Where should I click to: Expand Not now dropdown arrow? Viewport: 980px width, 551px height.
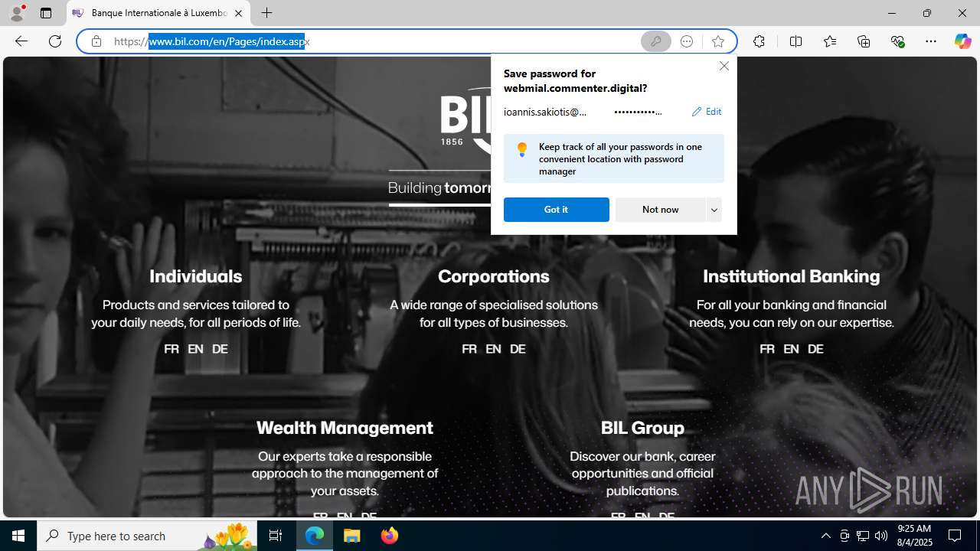(x=714, y=210)
